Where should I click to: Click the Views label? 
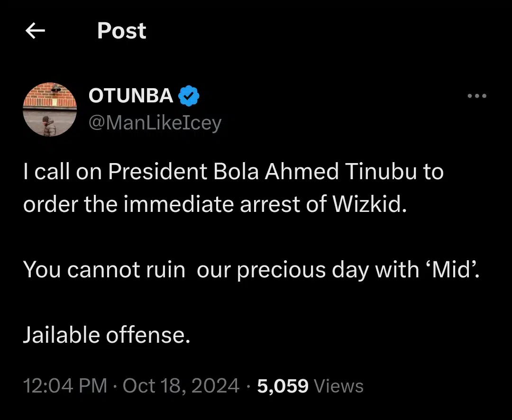tap(339, 386)
